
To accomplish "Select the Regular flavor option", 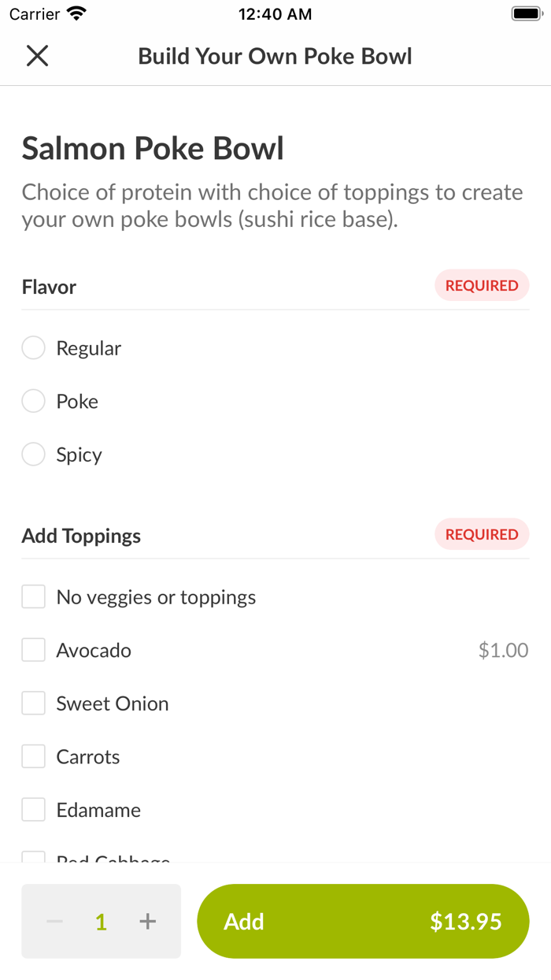I will click(x=33, y=347).
